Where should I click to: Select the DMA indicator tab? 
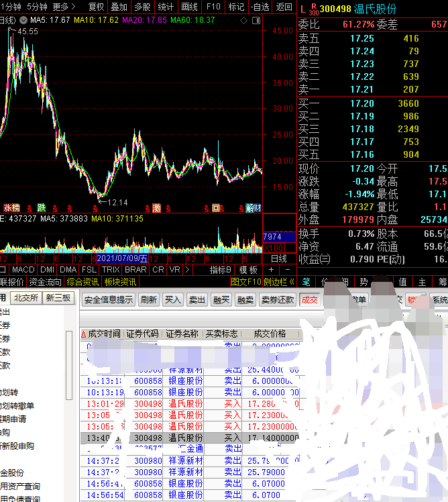pos(68,270)
